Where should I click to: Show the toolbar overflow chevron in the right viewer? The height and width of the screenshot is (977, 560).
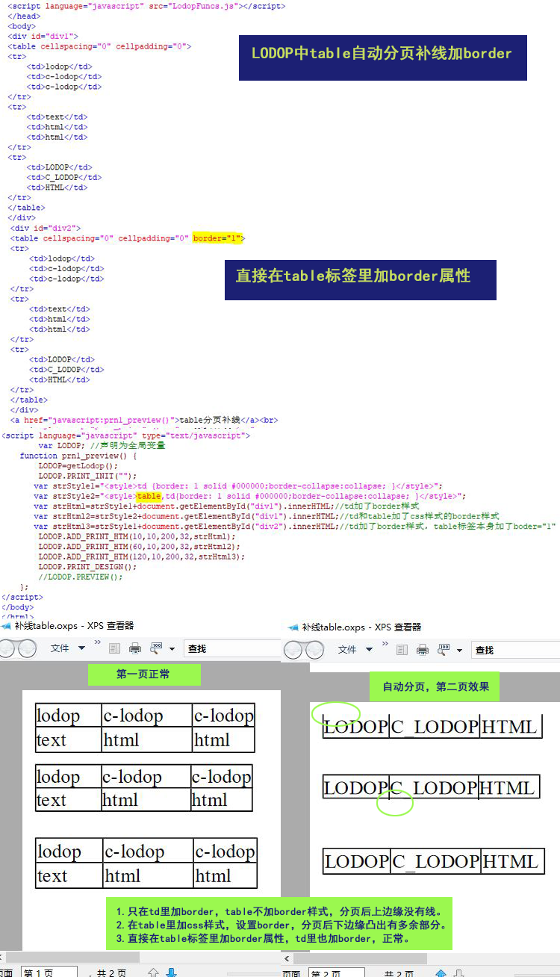pyautogui.click(x=385, y=644)
